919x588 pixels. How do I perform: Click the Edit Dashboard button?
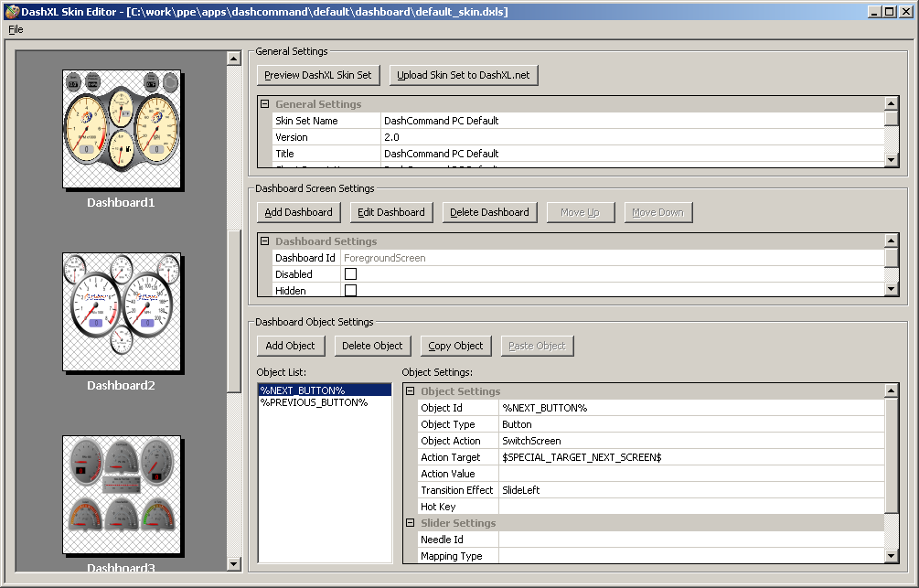tap(391, 212)
